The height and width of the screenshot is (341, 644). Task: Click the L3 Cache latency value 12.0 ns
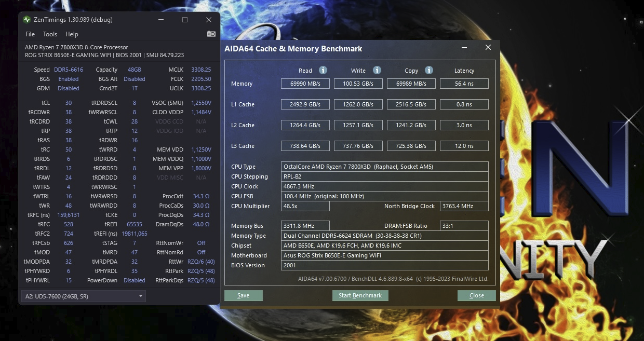click(x=464, y=146)
